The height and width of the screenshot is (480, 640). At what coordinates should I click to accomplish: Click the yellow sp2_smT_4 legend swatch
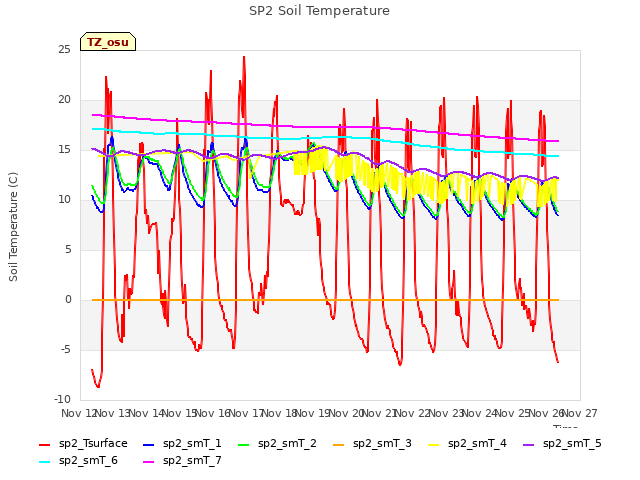[x=434, y=444]
